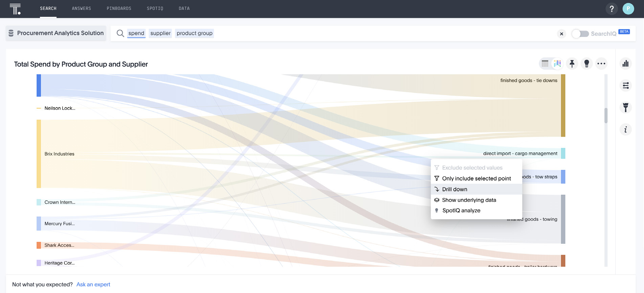Select Drill down from context menu

click(x=454, y=189)
